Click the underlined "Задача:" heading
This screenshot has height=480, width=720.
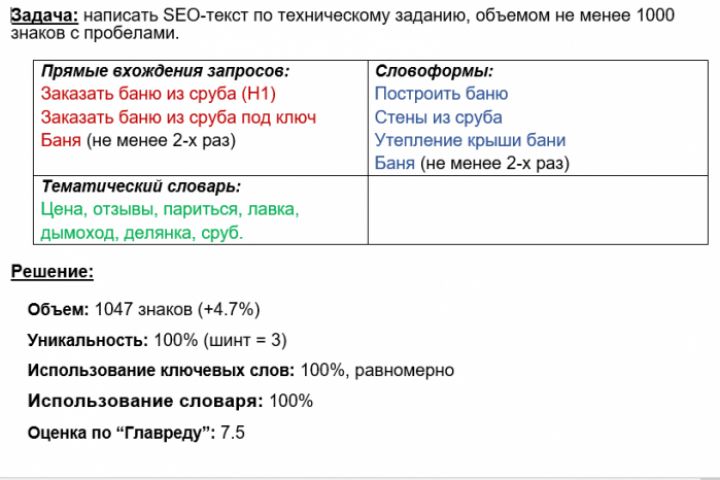pyautogui.click(x=44, y=16)
